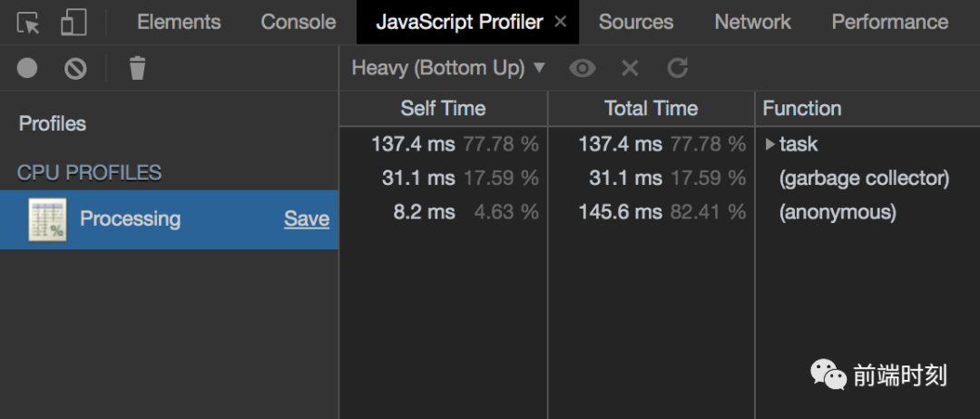This screenshot has width=980, height=419.
Task: Switch to the Elements tab
Action: [179, 23]
